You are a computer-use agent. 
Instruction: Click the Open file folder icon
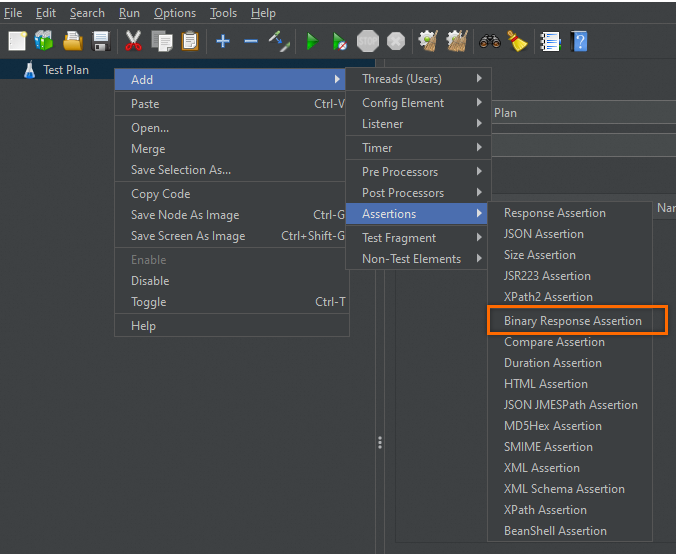click(x=73, y=41)
